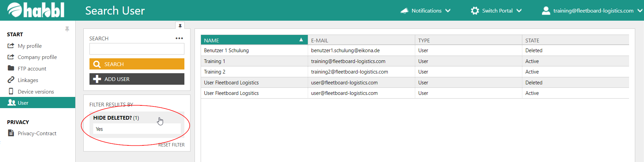Image resolution: width=644 pixels, height=162 pixels.
Task: Focus the user search text field
Action: [x=137, y=49]
